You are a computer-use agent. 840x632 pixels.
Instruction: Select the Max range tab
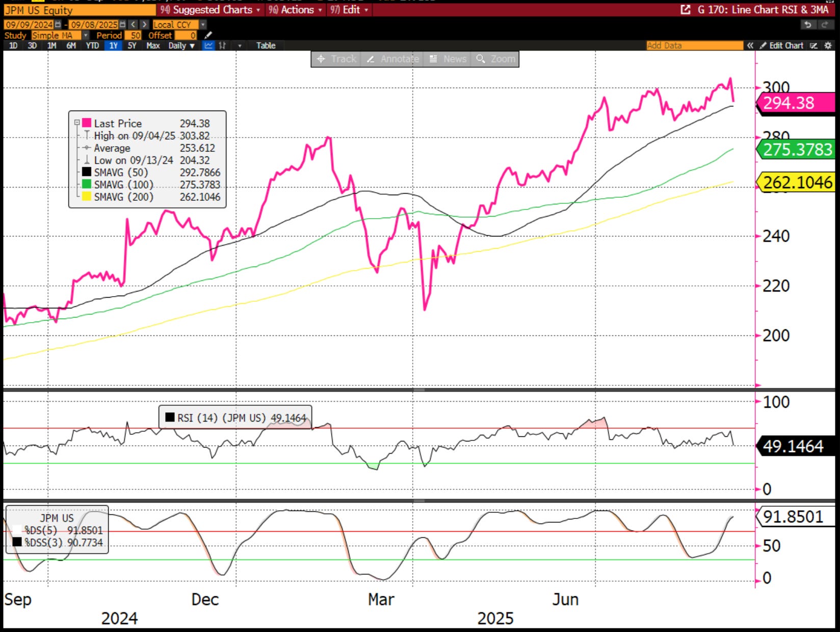click(x=153, y=45)
